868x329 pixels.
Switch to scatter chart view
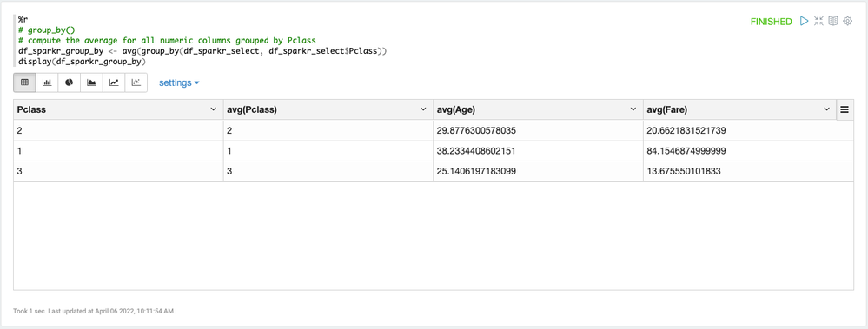pyautogui.click(x=136, y=82)
